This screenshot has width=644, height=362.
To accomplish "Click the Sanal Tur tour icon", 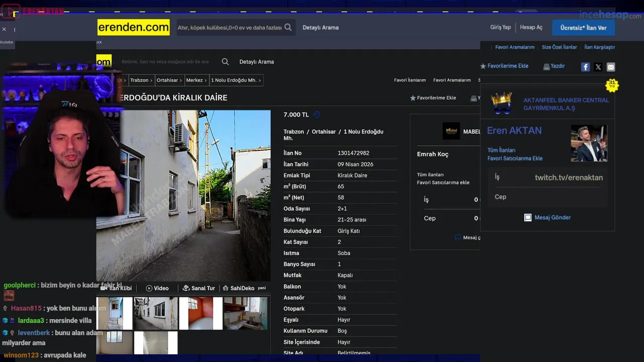I will [186, 288].
